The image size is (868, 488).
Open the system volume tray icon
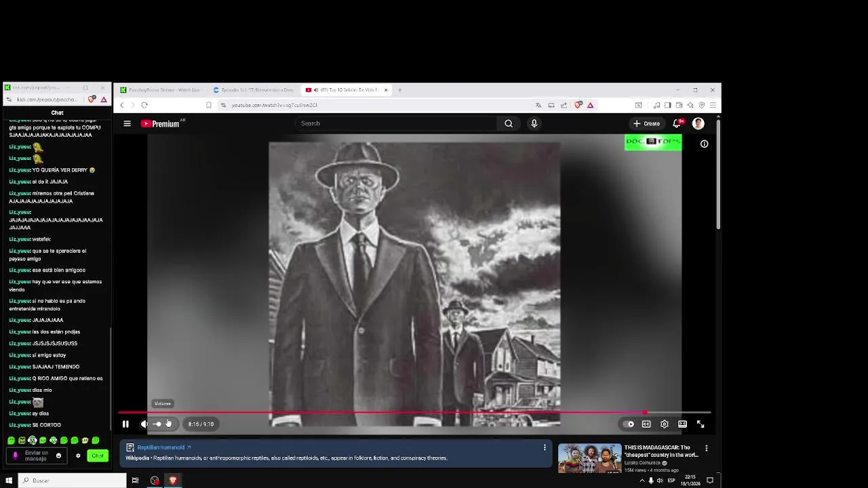pyautogui.click(x=660, y=481)
